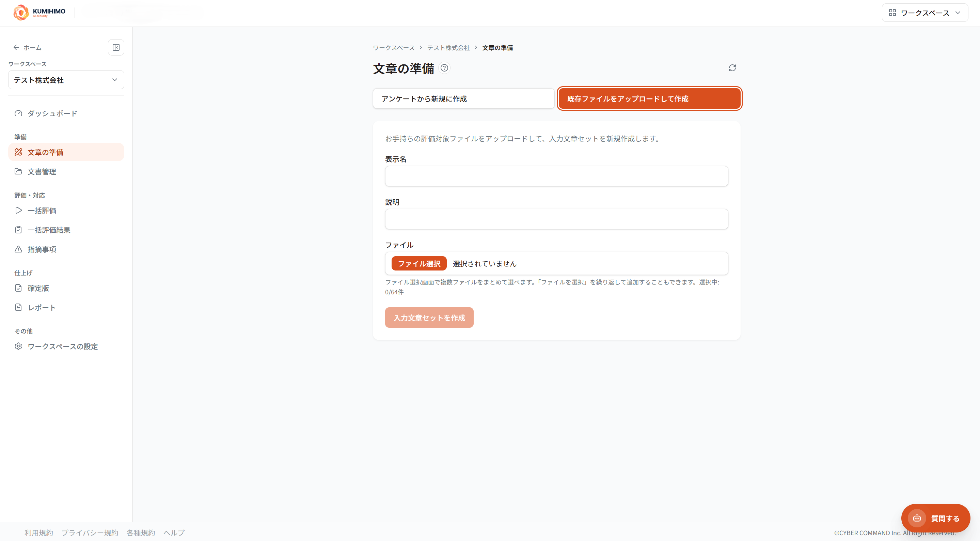Open ダッシュボード from the sidebar

coord(66,113)
